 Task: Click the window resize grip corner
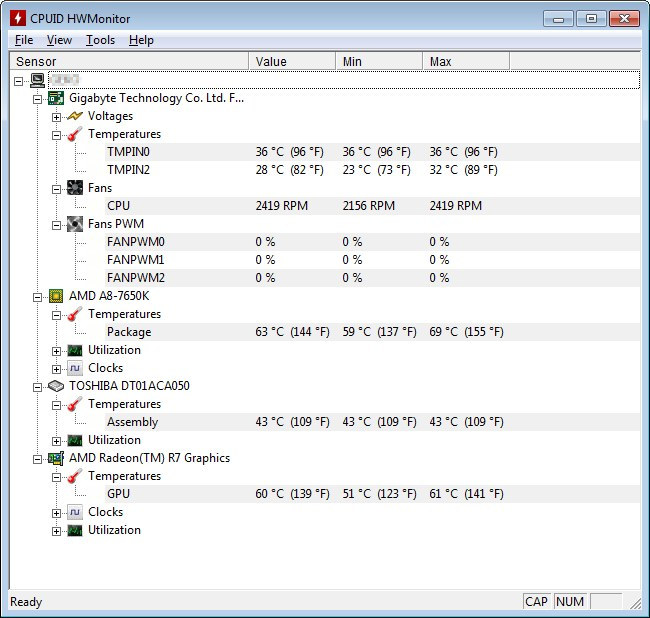[x=635, y=604]
